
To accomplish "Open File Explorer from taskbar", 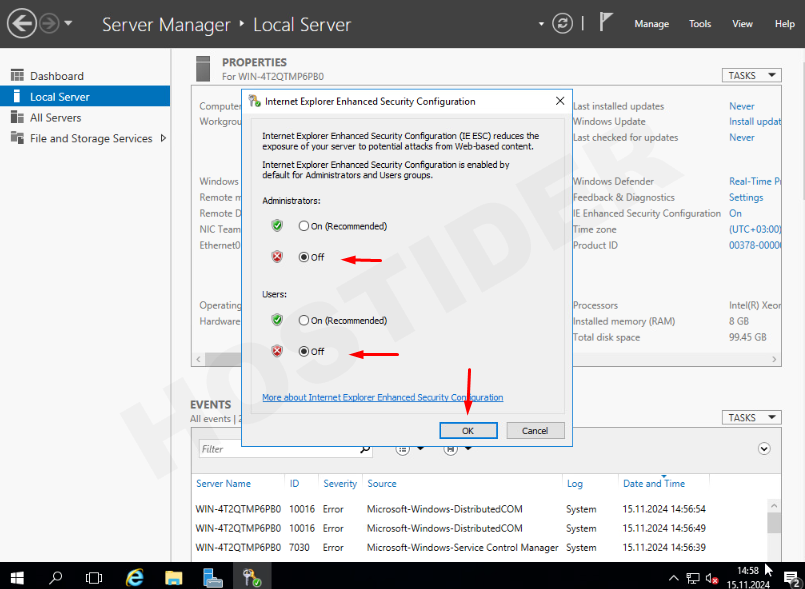I will coord(174,577).
